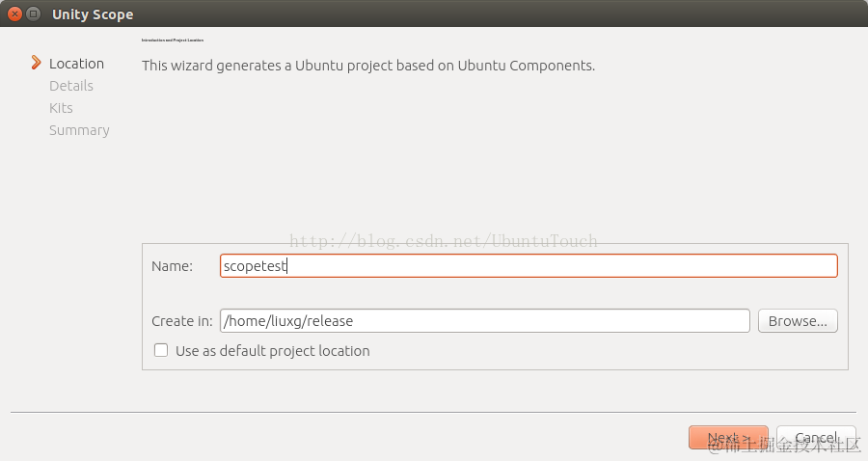Click the wizard description about Ubuntu Components
This screenshot has height=461, width=868.
click(x=368, y=66)
